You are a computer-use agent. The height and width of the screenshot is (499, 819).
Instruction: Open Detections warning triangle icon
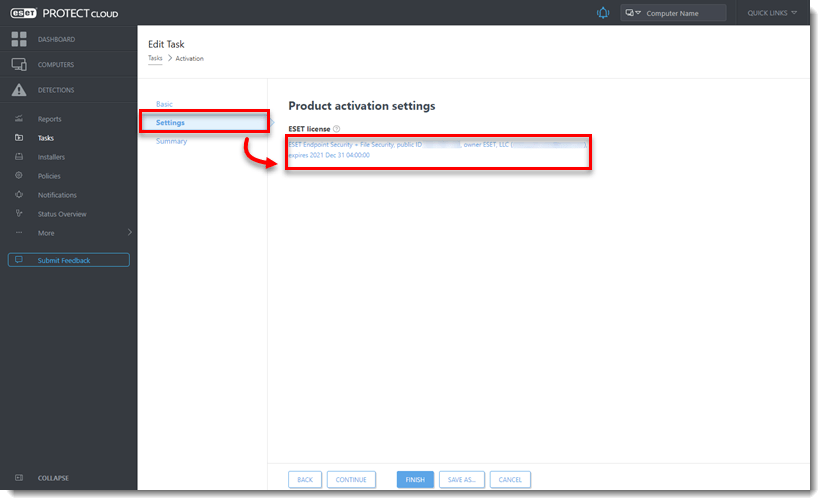click(19, 90)
